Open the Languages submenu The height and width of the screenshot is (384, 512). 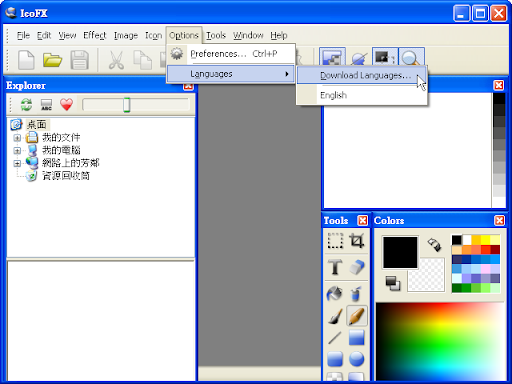pos(230,74)
